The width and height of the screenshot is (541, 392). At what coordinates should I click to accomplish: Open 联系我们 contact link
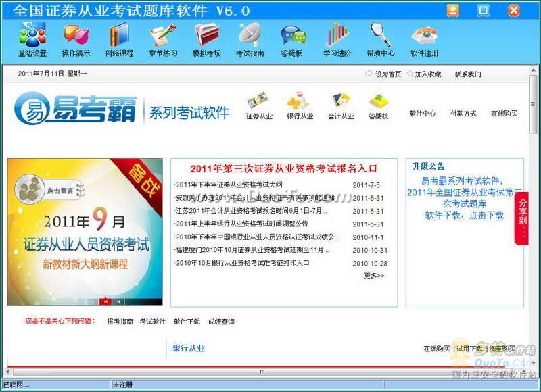pyautogui.click(x=468, y=74)
